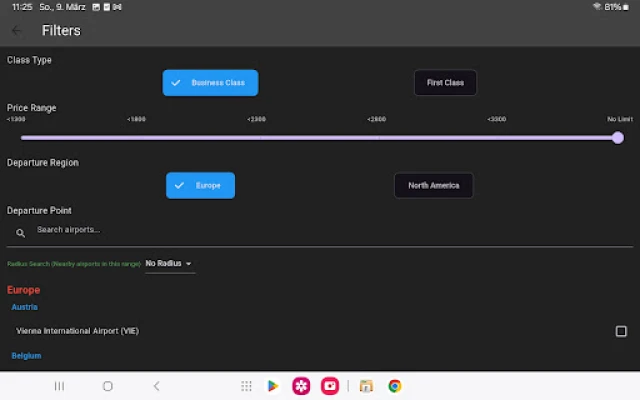This screenshot has width=640, height=400.
Task: Select First Class option
Action: tap(445, 83)
